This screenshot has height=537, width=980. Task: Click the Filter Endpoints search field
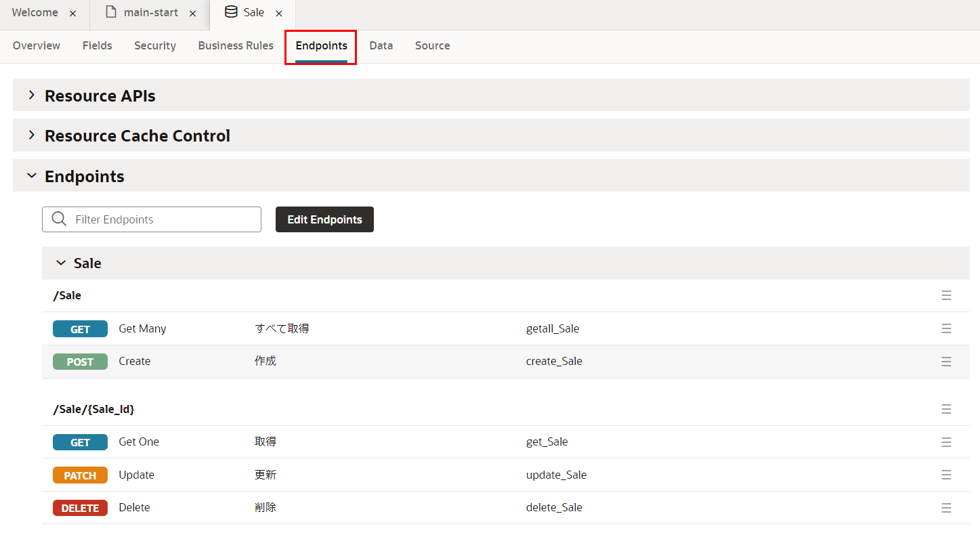coord(163,219)
